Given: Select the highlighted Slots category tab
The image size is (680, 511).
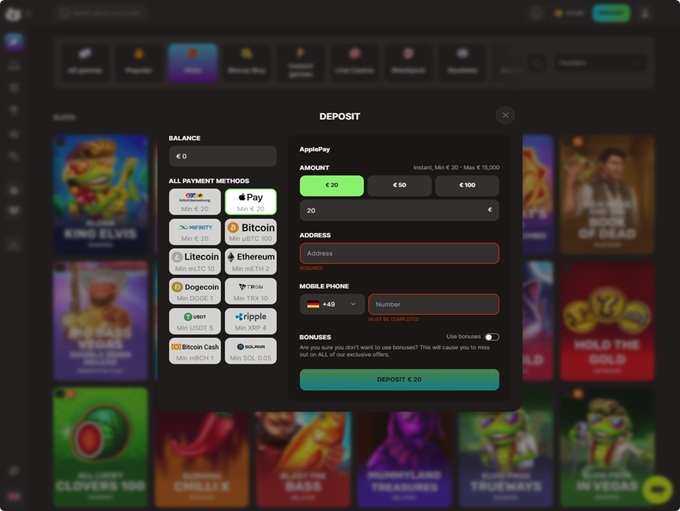Looking at the screenshot, I should pyautogui.click(x=193, y=62).
